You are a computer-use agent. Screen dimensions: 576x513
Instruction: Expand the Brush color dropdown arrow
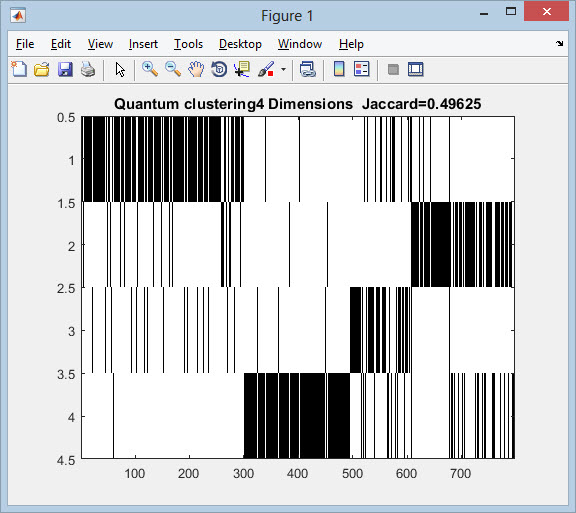pyautogui.click(x=283, y=69)
